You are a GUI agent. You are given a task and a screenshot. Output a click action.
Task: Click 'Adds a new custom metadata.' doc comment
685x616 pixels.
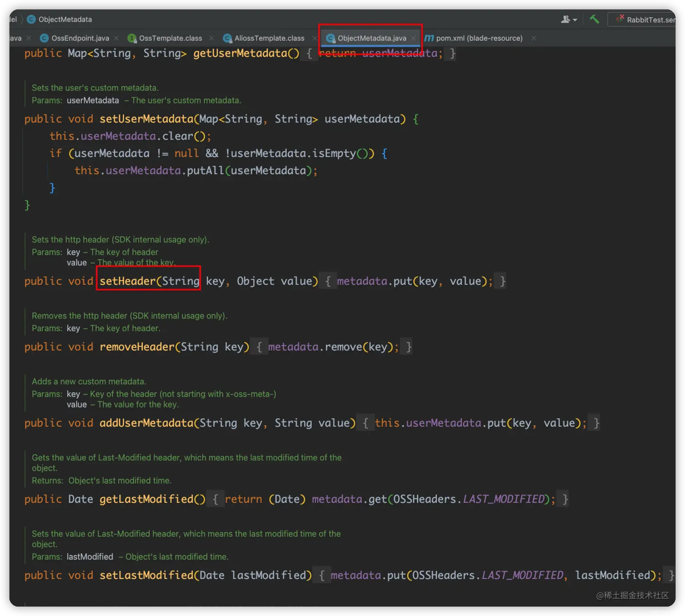(x=89, y=382)
